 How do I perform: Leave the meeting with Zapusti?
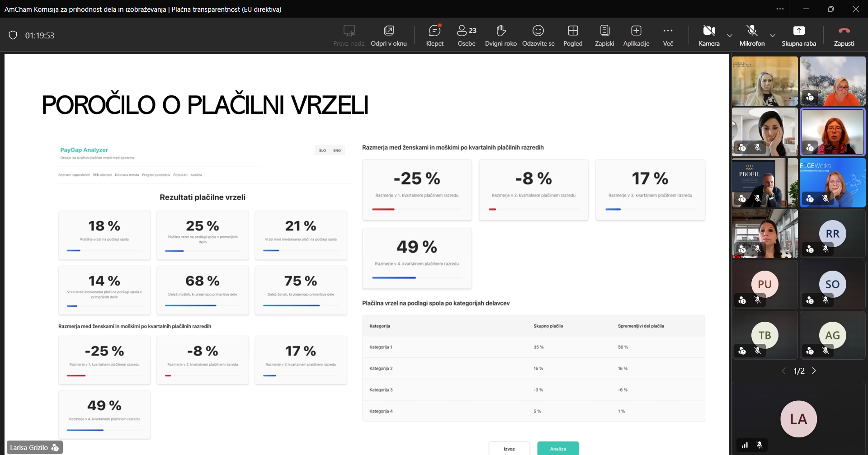coord(844,35)
